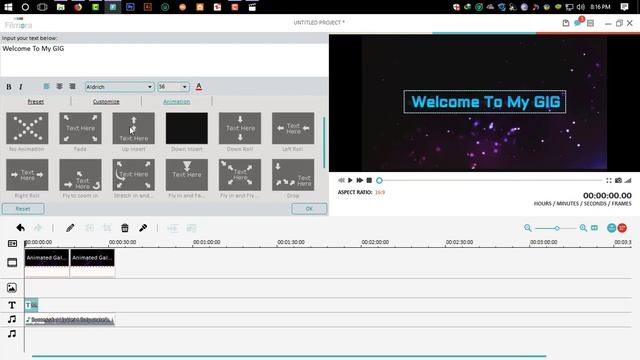Viewport: 640px width, 360px height.
Task: Open the messages notification icon
Action: (578, 23)
